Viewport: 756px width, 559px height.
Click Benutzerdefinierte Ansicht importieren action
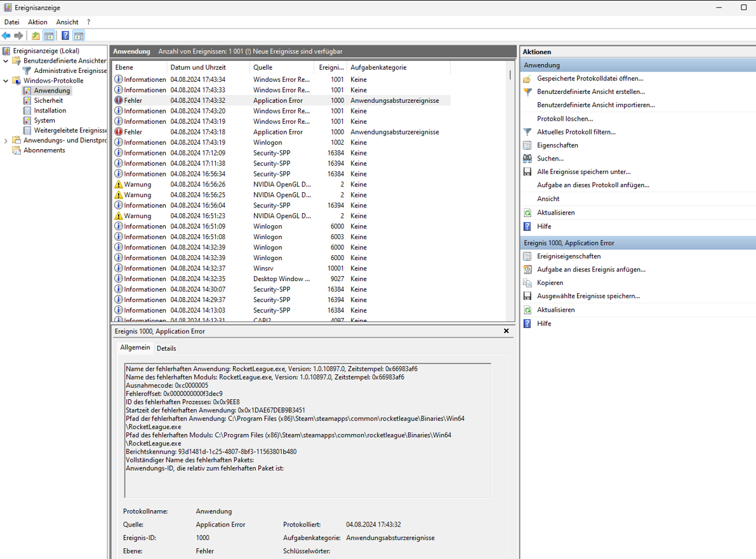tap(596, 105)
